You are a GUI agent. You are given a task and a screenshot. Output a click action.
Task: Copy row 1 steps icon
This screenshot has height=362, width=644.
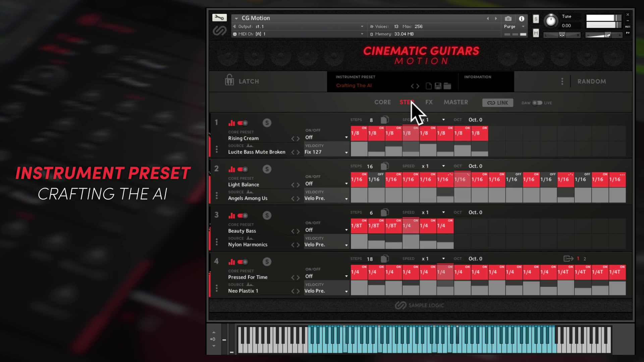coord(385,120)
